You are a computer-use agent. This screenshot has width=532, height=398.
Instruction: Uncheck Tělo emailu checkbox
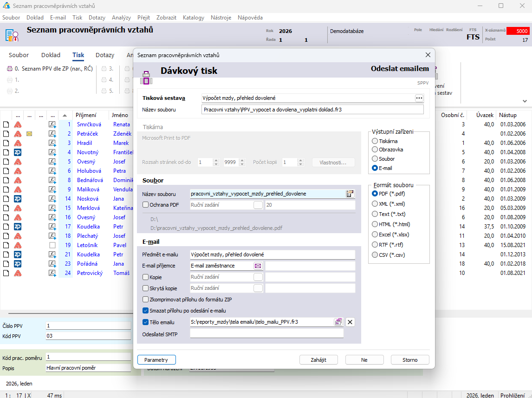coord(146,322)
